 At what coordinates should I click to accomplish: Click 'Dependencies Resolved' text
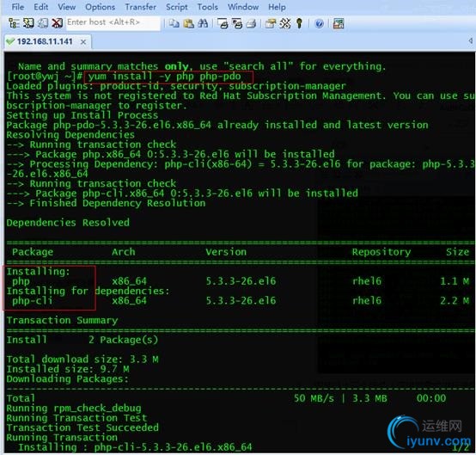coord(68,223)
